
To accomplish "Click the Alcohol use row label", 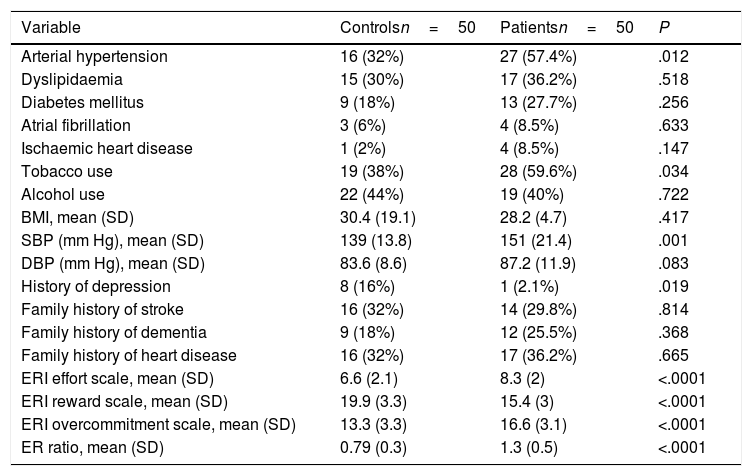I will click(x=62, y=194).
